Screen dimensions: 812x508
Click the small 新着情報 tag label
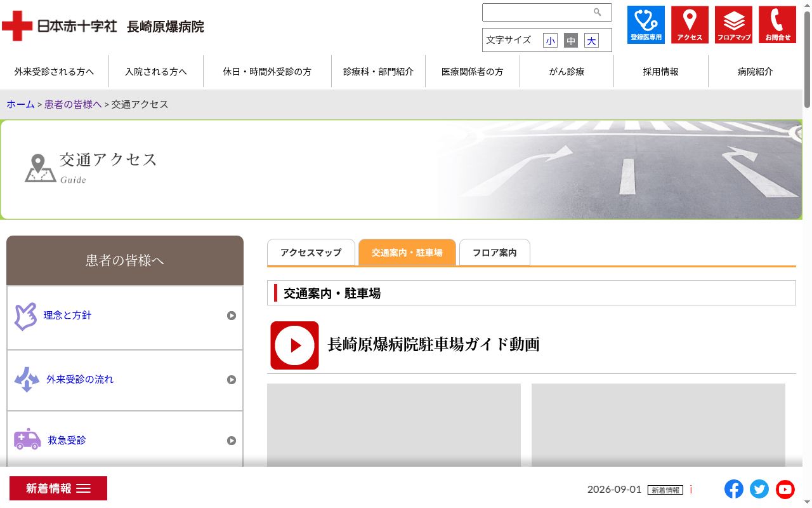point(665,490)
